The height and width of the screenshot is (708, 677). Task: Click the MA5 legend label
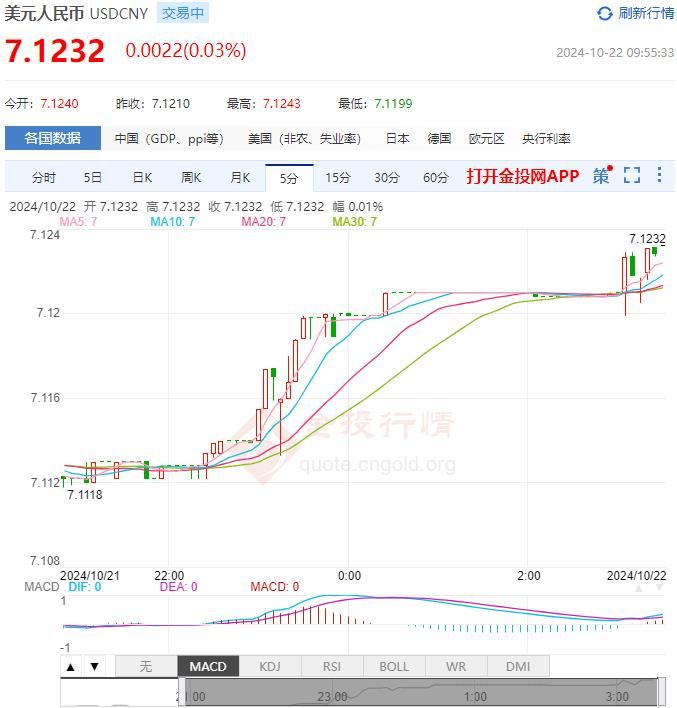click(x=78, y=222)
